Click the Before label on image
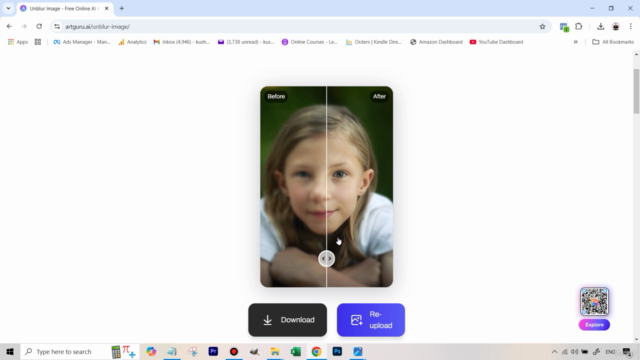The image size is (640, 360). (276, 96)
